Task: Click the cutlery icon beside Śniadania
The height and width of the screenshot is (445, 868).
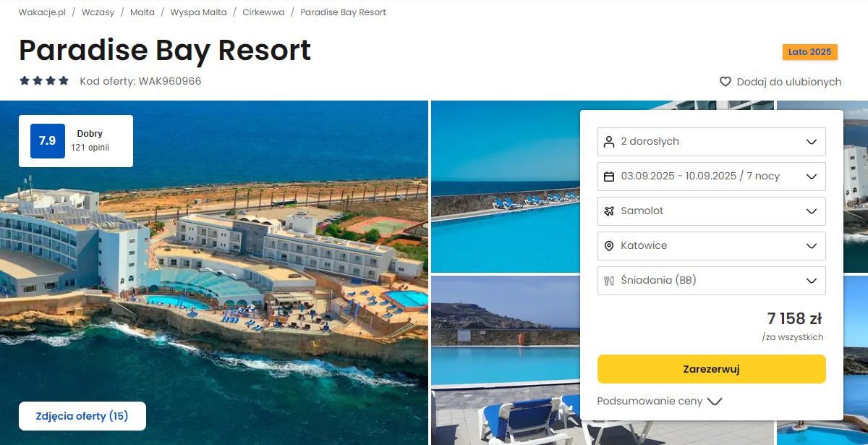Action: coord(609,281)
